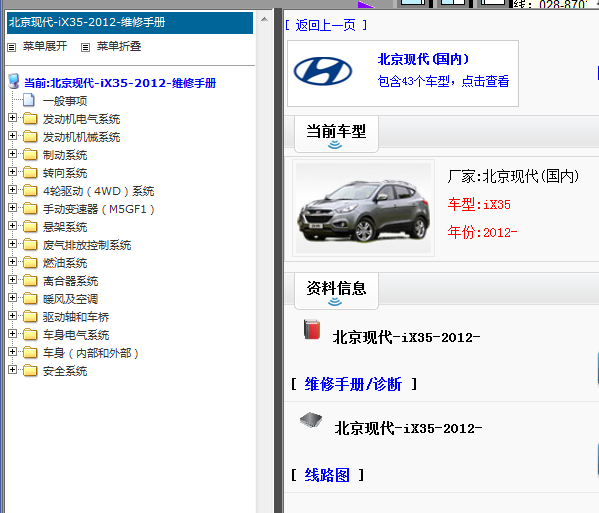The height and width of the screenshot is (513, 599).
Task: Expand the 安全系统 tree node
Action: tap(12, 369)
